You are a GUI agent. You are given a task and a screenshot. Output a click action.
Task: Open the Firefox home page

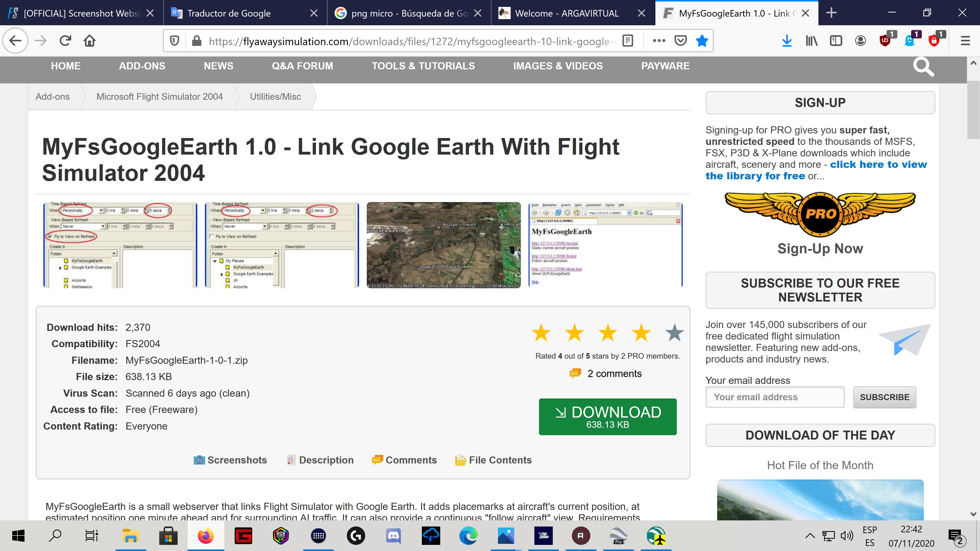pos(90,41)
